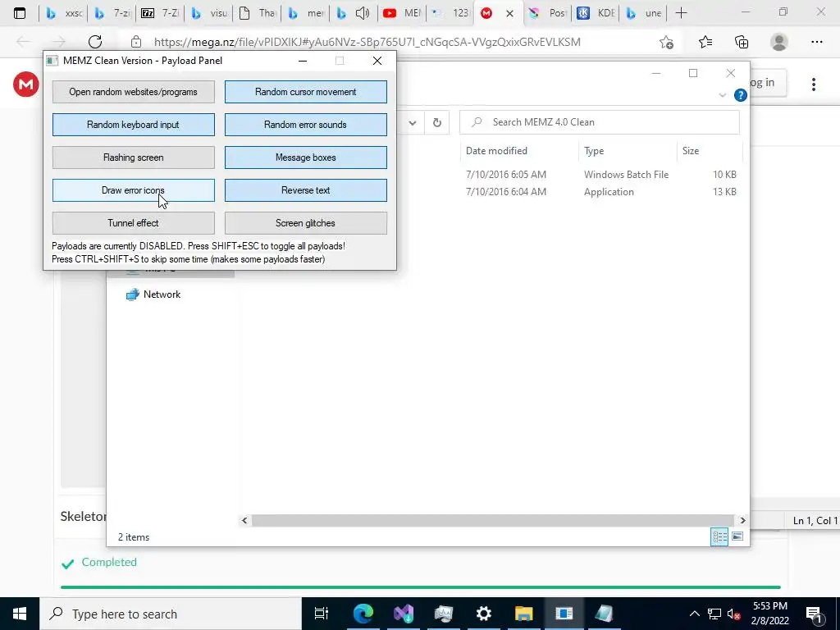Open a new Edge tab

(x=681, y=13)
